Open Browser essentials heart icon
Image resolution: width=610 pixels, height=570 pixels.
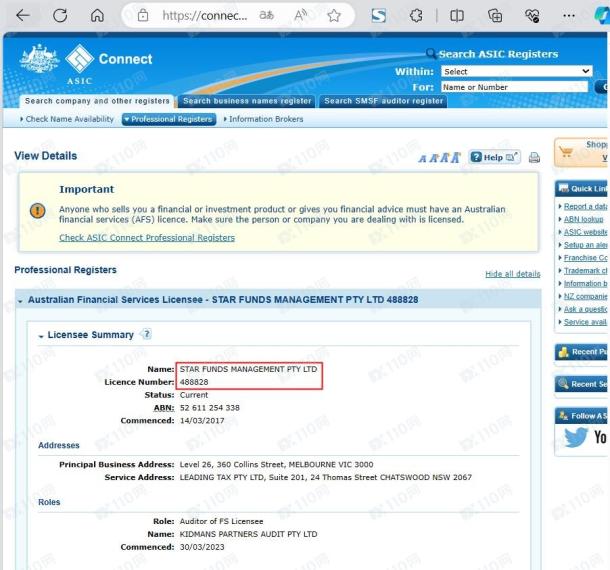click(532, 16)
